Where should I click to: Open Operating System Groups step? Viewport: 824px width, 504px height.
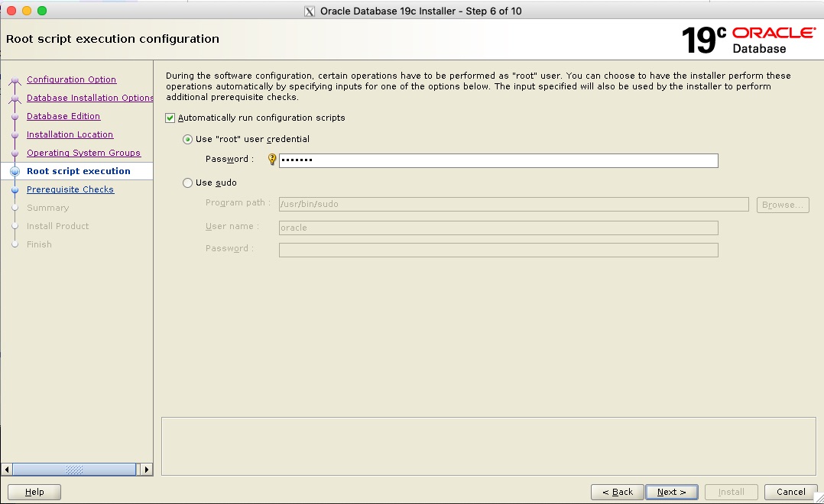(83, 153)
